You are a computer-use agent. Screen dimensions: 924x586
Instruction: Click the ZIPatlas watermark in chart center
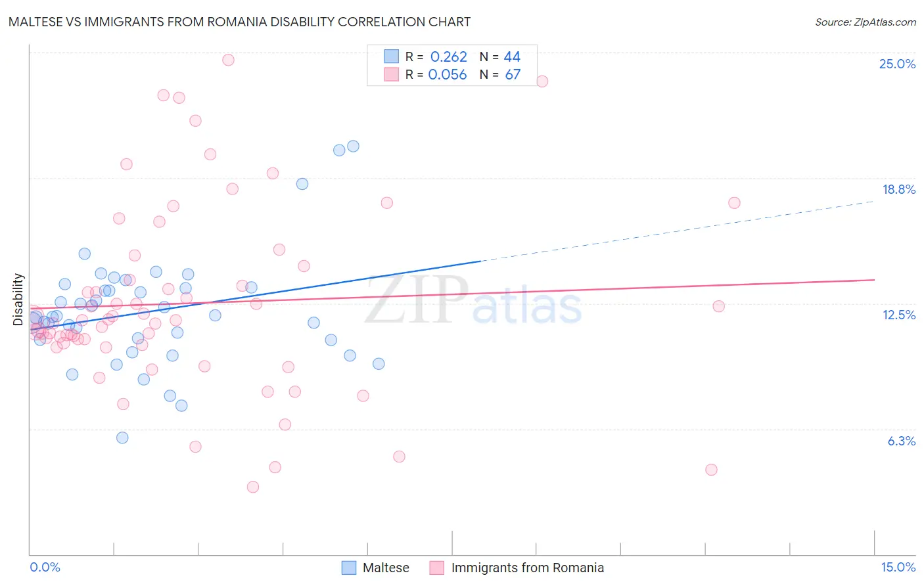pos(473,301)
